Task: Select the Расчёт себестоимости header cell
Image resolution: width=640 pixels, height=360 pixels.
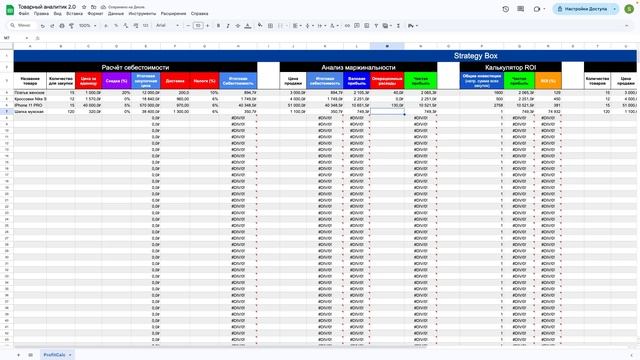Action: click(136, 67)
